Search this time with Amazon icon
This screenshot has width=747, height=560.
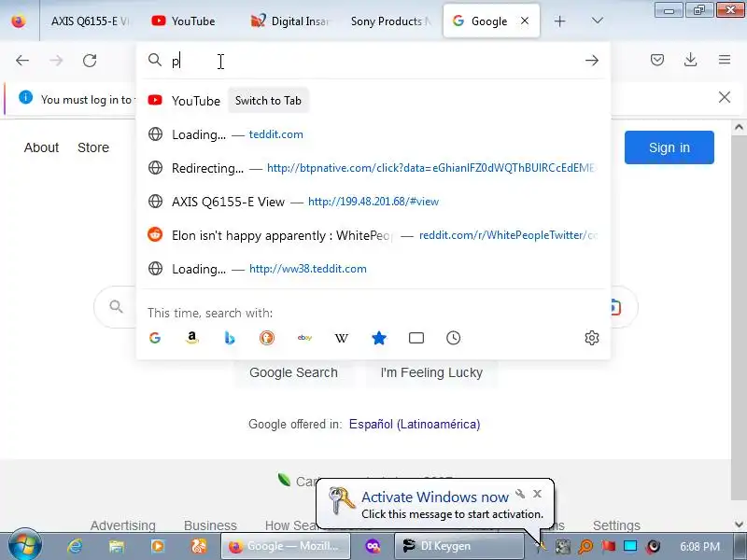tap(192, 338)
